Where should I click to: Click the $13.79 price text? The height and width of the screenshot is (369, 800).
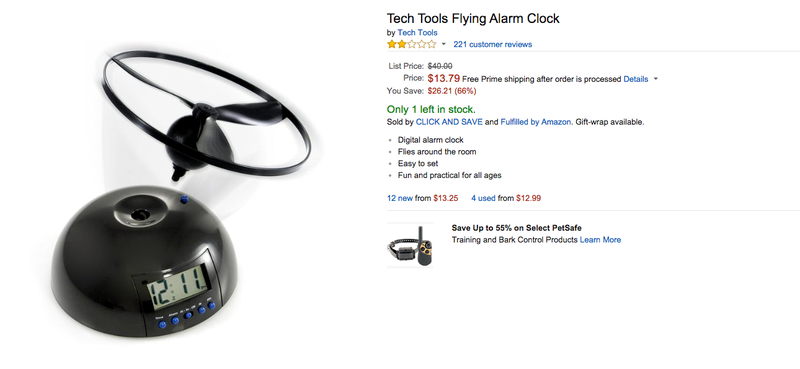coord(443,79)
